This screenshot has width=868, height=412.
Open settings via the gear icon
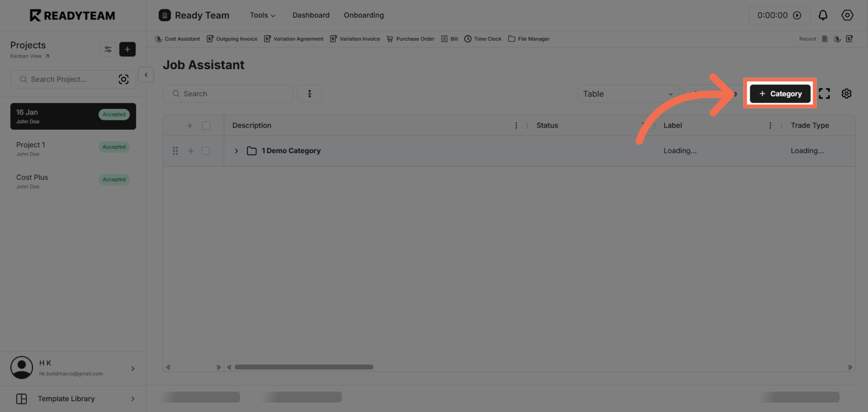point(847,15)
